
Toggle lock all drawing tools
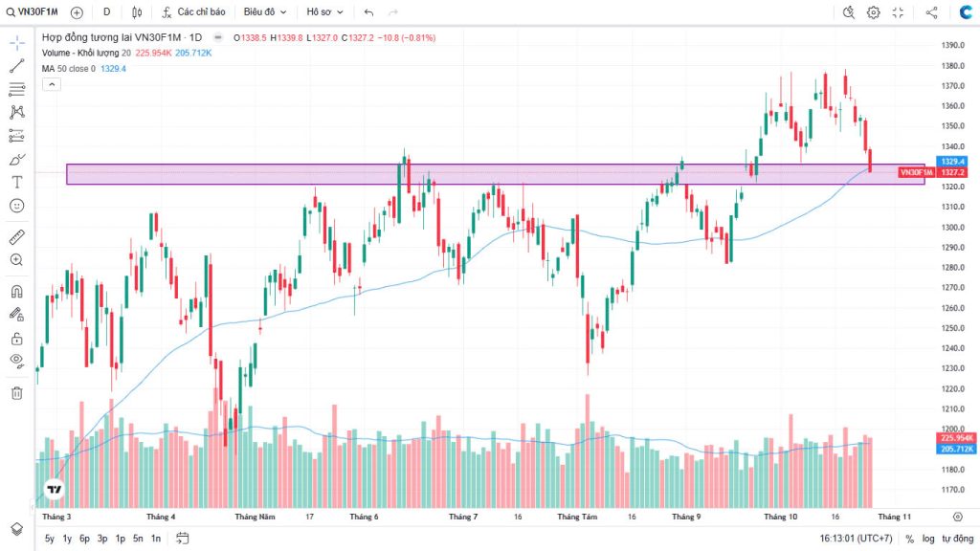[16, 338]
